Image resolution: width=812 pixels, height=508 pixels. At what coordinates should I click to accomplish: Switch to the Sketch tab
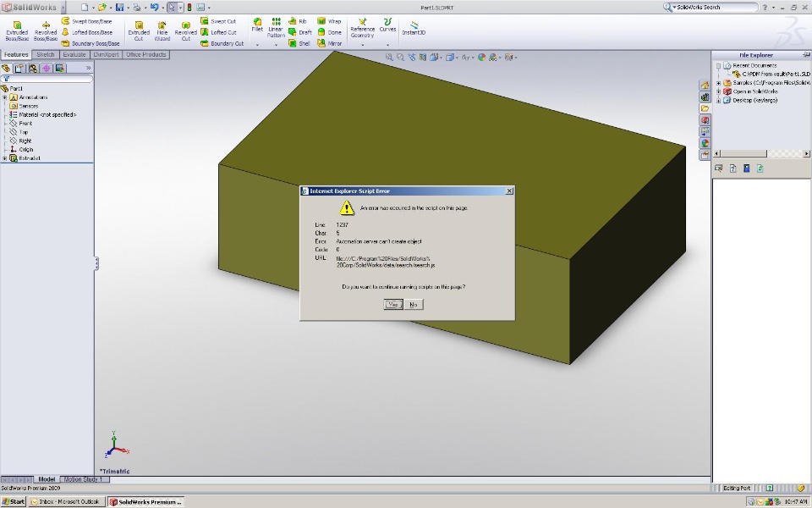pyautogui.click(x=46, y=54)
